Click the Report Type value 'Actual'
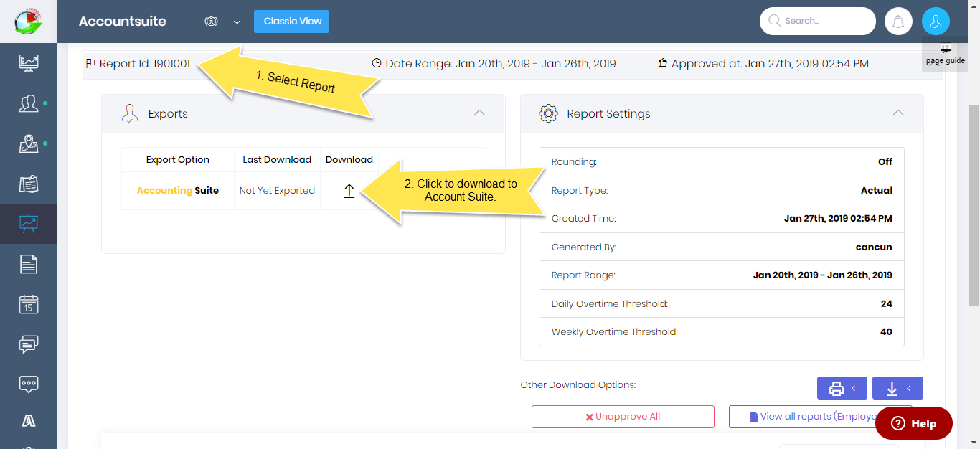Image resolution: width=980 pixels, height=449 pixels. pyautogui.click(x=877, y=191)
